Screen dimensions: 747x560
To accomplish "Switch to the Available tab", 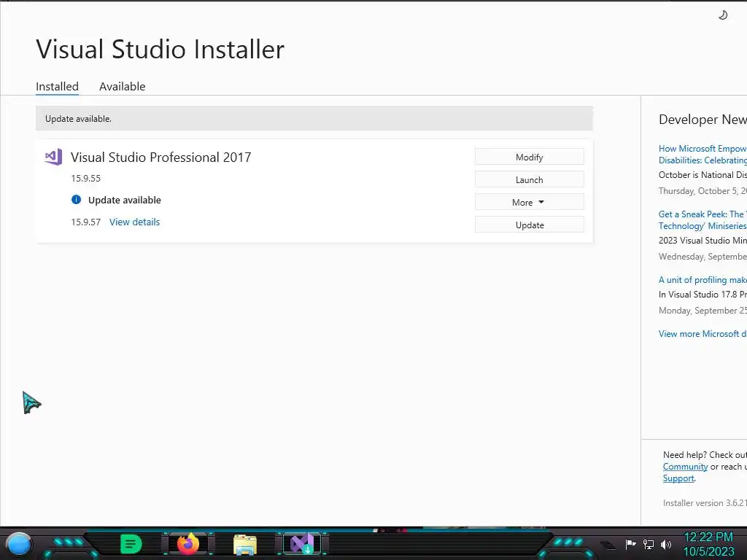I will tap(123, 87).
